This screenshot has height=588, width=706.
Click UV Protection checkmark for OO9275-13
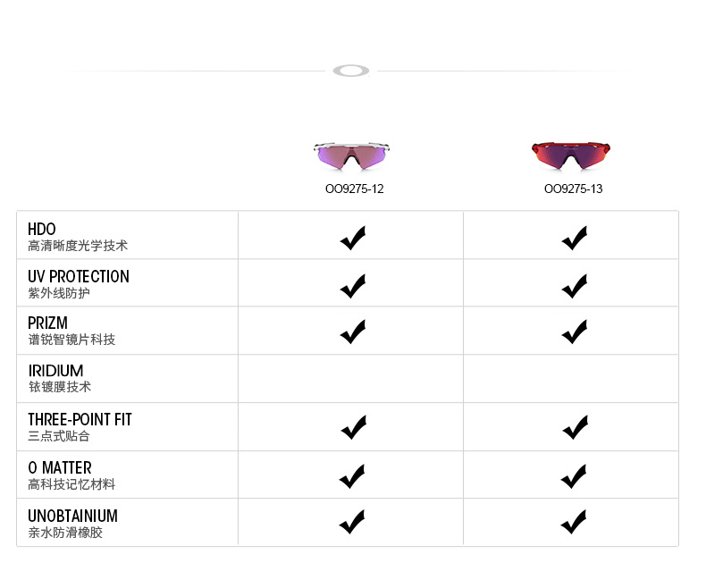click(574, 286)
